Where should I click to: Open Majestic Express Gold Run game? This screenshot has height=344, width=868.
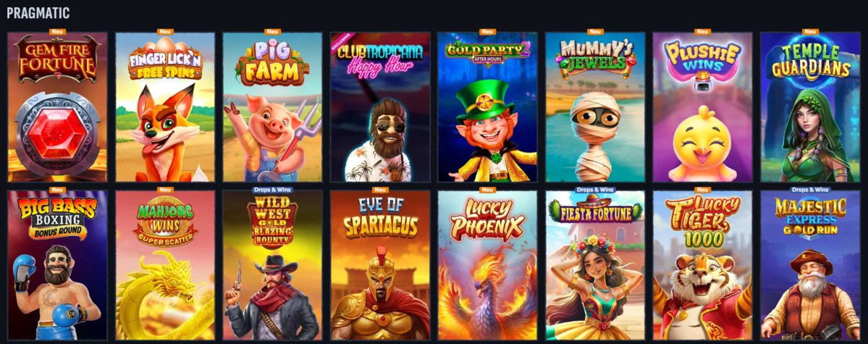coord(810,265)
